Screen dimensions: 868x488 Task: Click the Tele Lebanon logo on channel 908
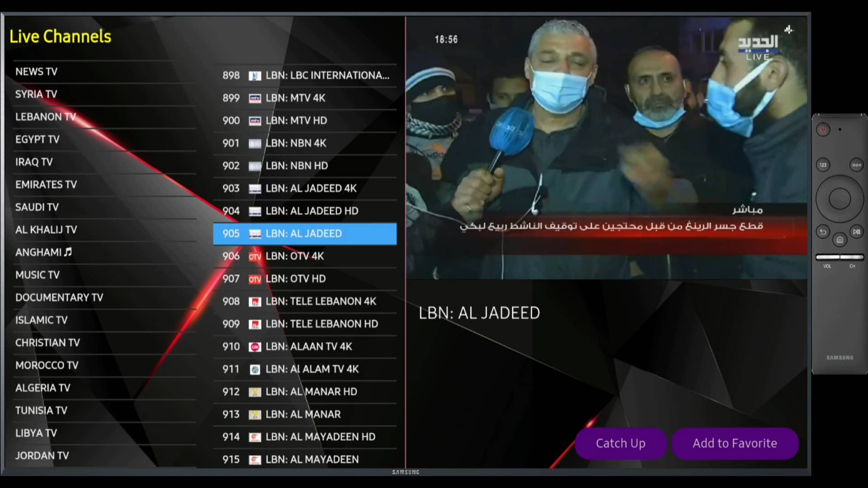pos(255,302)
